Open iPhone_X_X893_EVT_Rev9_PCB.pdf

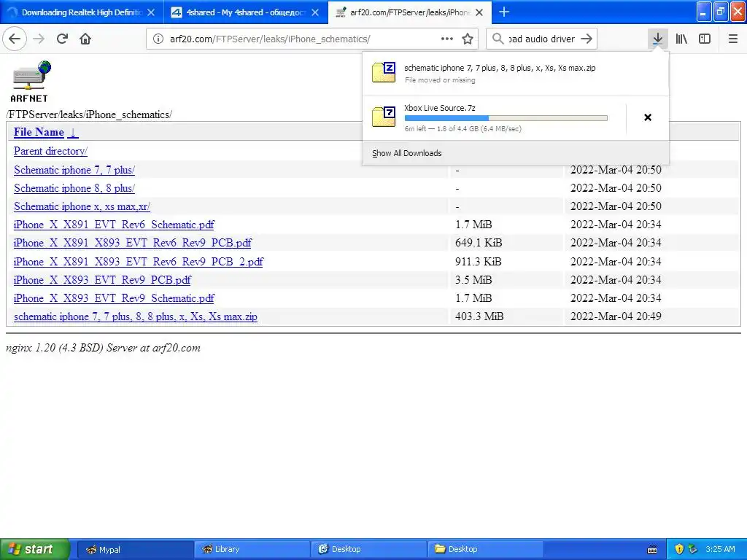coord(102,280)
